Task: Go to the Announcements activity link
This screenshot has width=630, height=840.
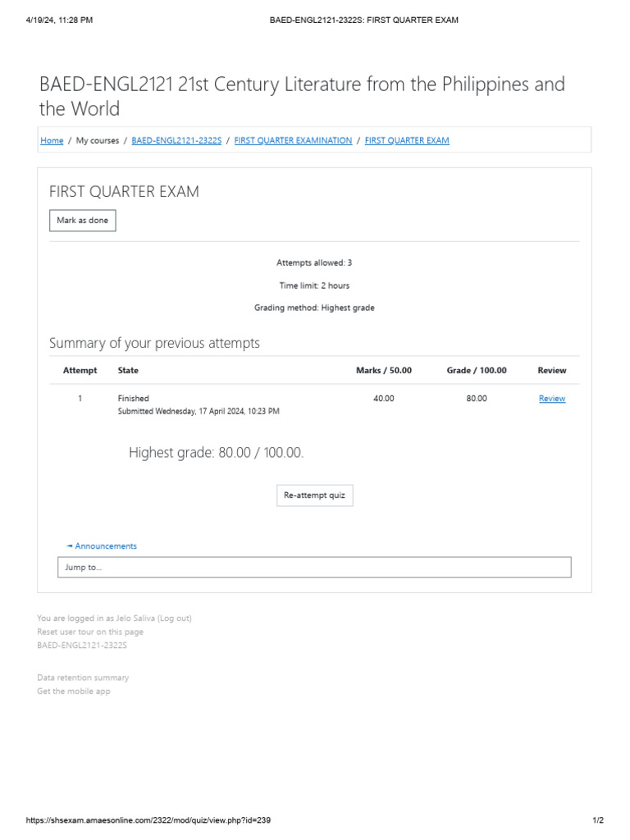Action: pyautogui.click(x=103, y=546)
